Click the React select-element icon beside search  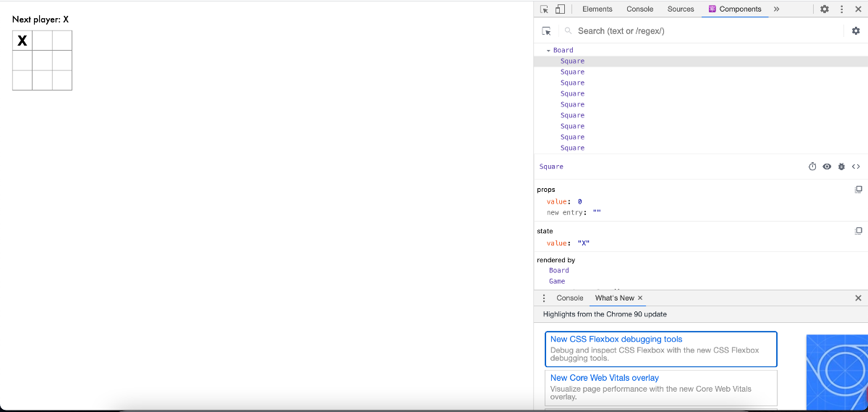[x=547, y=31]
